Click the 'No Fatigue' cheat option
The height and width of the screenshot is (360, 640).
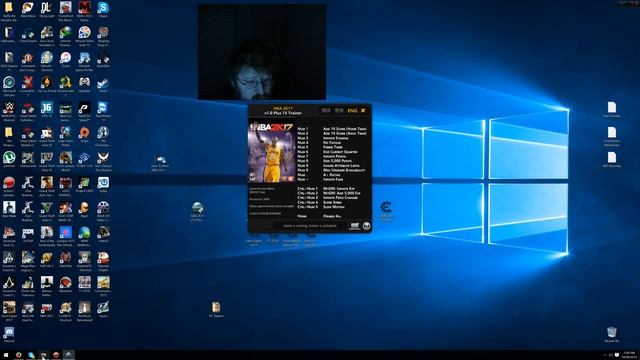pos(332,143)
